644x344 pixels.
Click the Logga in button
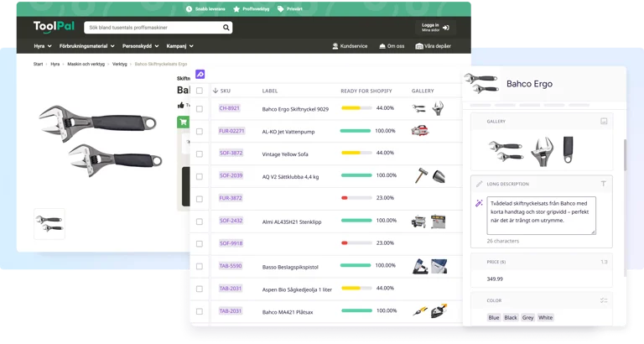pos(435,28)
